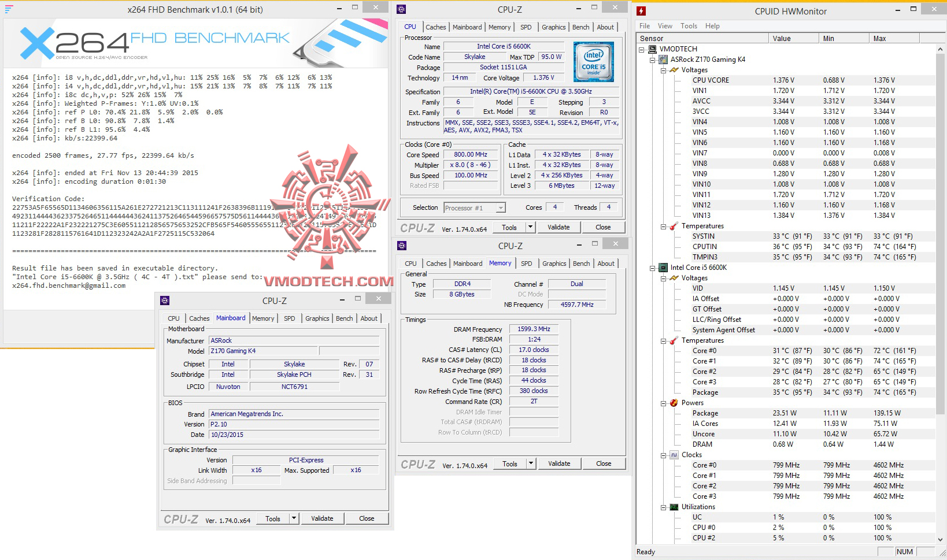Image resolution: width=947 pixels, height=560 pixels.
Task: Collapse the Intel Core i5 6600K node
Action: [x=653, y=268]
